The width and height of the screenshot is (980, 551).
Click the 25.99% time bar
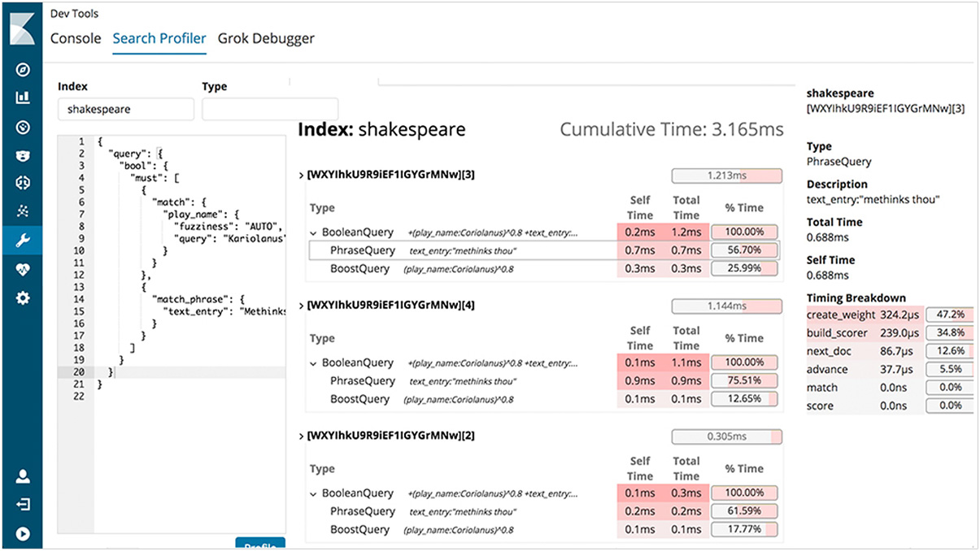click(x=744, y=269)
